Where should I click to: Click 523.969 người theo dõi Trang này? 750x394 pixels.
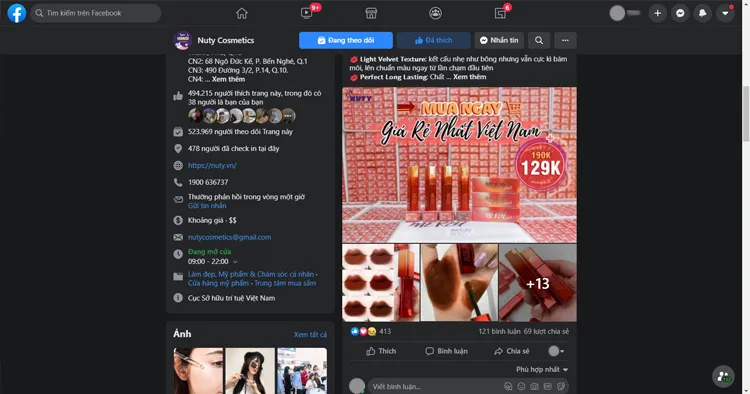tap(240, 132)
